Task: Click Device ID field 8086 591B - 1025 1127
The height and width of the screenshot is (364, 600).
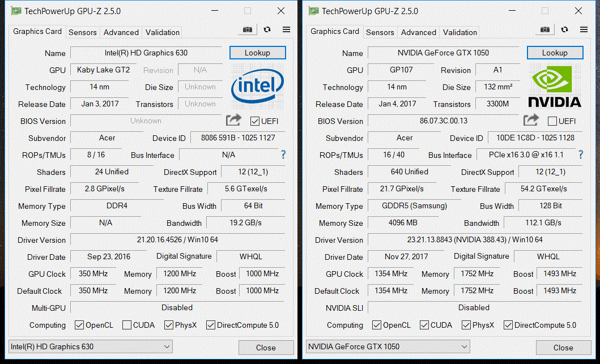Action: coord(238,138)
